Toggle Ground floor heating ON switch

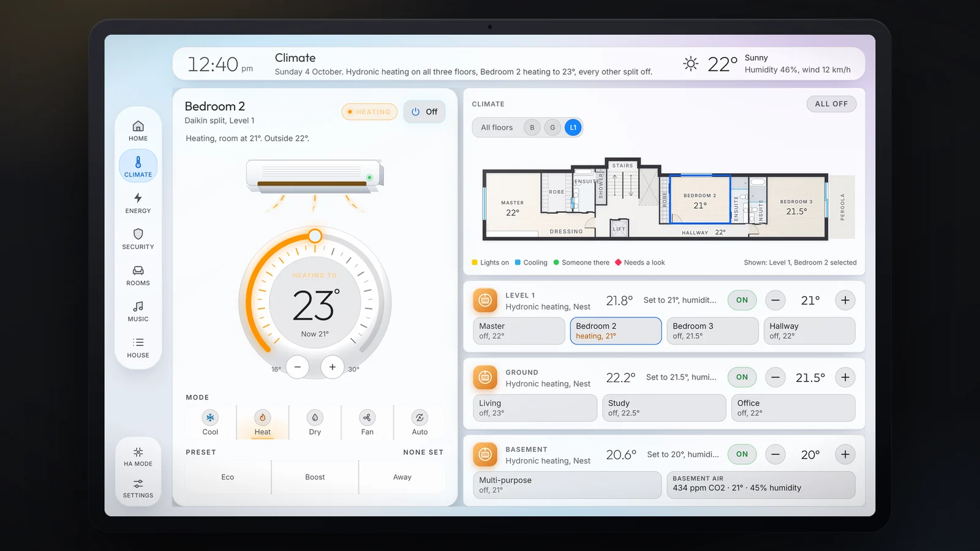pos(742,377)
